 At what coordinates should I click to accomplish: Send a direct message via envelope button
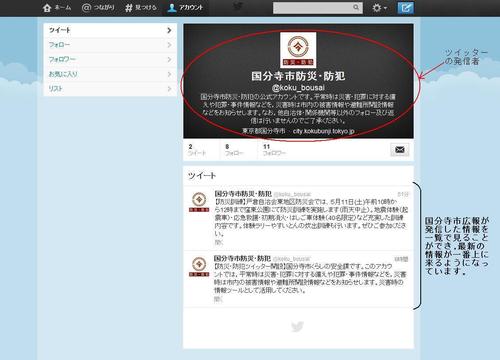click(400, 150)
